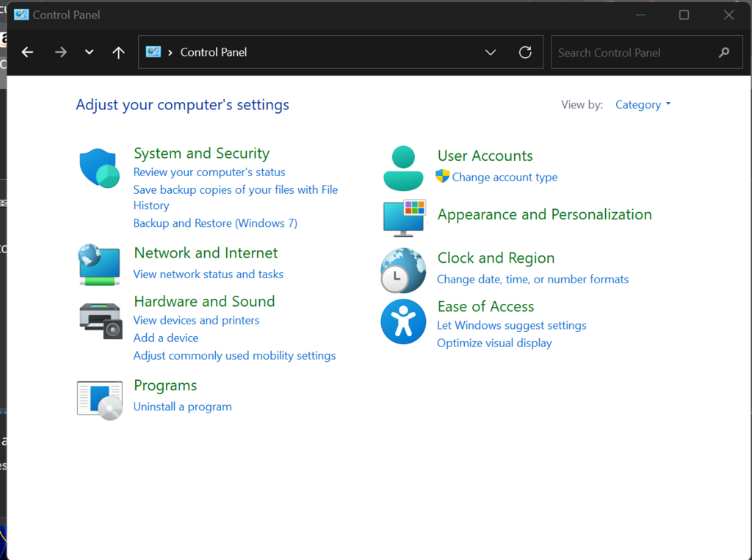Open Save backup copies with File History
Image resolution: width=752 pixels, height=560 pixels.
236,197
